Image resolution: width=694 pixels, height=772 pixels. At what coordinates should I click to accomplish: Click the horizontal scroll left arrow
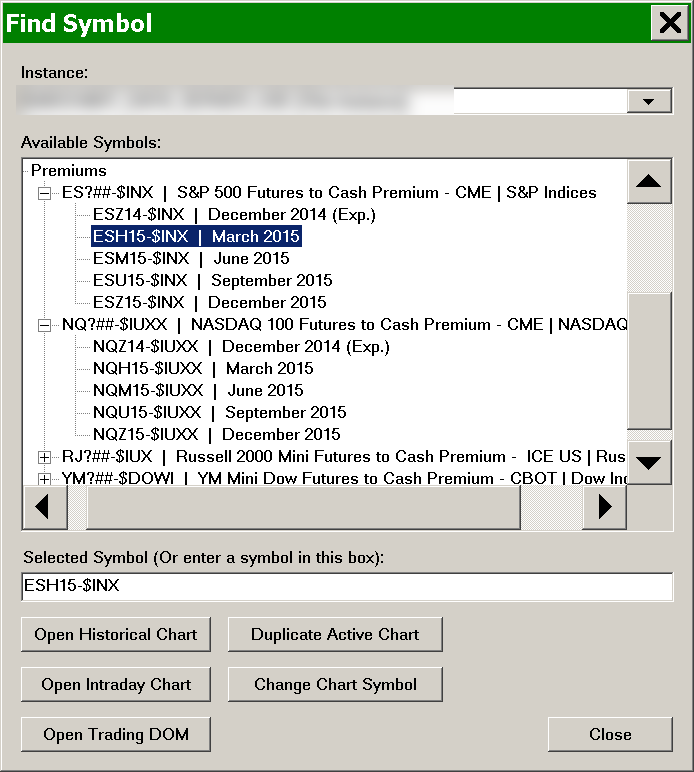point(45,507)
